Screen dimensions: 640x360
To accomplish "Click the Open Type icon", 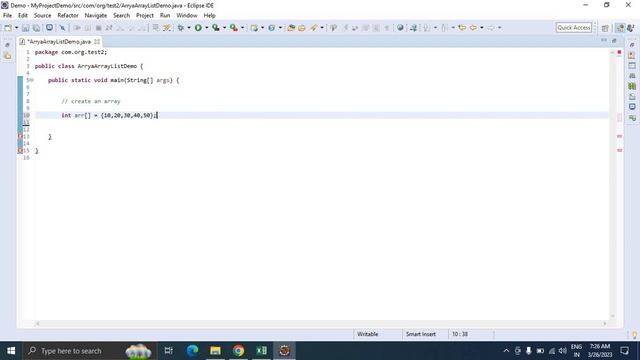I will (291, 28).
